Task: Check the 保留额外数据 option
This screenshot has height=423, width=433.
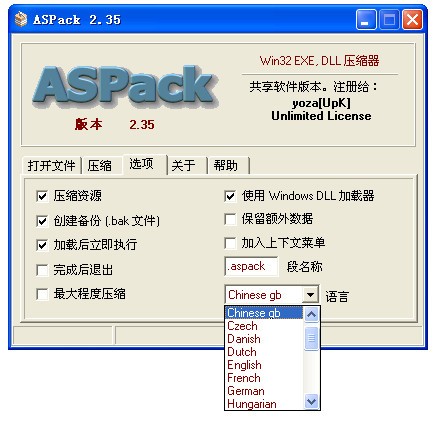Action: [x=230, y=219]
